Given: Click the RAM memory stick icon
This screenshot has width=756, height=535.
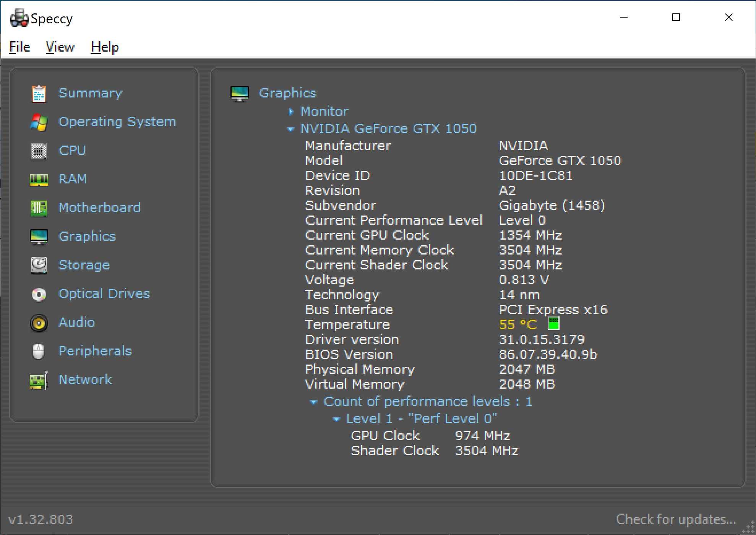Looking at the screenshot, I should 39,180.
